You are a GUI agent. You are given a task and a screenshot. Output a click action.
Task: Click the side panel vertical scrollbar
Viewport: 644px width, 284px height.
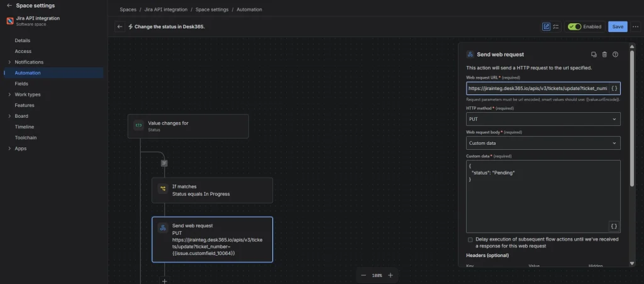tap(632, 119)
